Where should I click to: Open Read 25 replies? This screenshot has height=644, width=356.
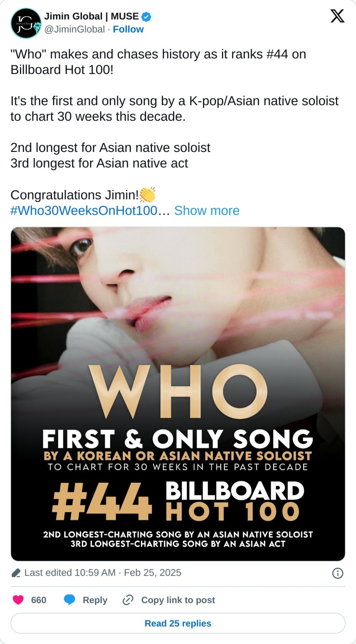point(178,623)
